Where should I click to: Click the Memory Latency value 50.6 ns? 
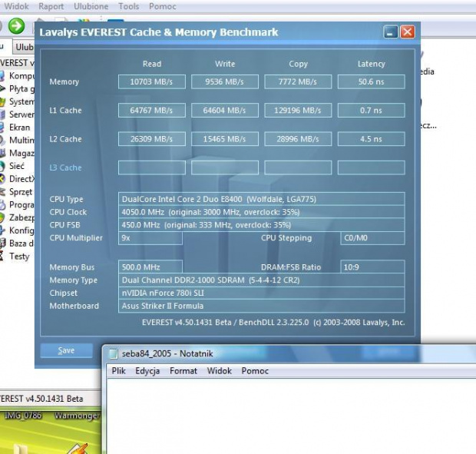tap(371, 81)
